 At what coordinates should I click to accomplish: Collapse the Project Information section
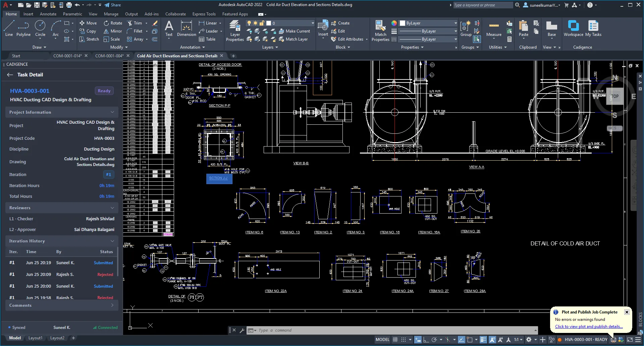coord(112,112)
